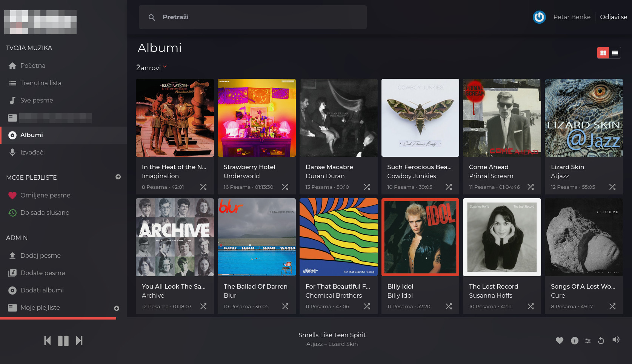
Task: Pause the current song
Action: pyautogui.click(x=63, y=341)
